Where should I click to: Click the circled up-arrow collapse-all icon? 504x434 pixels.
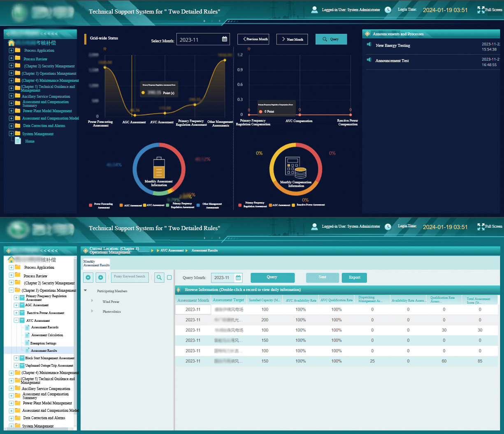coord(101,277)
